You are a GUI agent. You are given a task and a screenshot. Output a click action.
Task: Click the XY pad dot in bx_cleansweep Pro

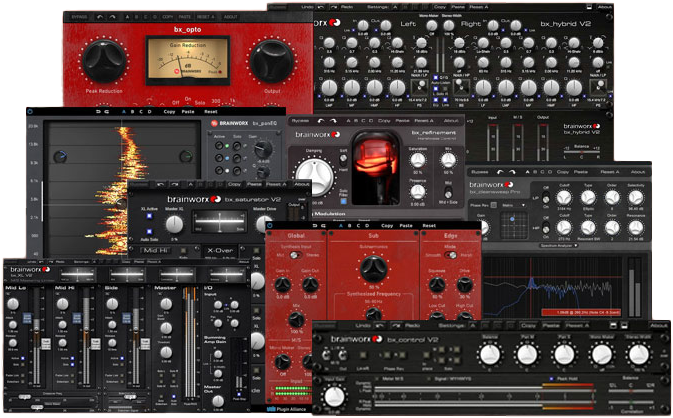[x=512, y=219]
